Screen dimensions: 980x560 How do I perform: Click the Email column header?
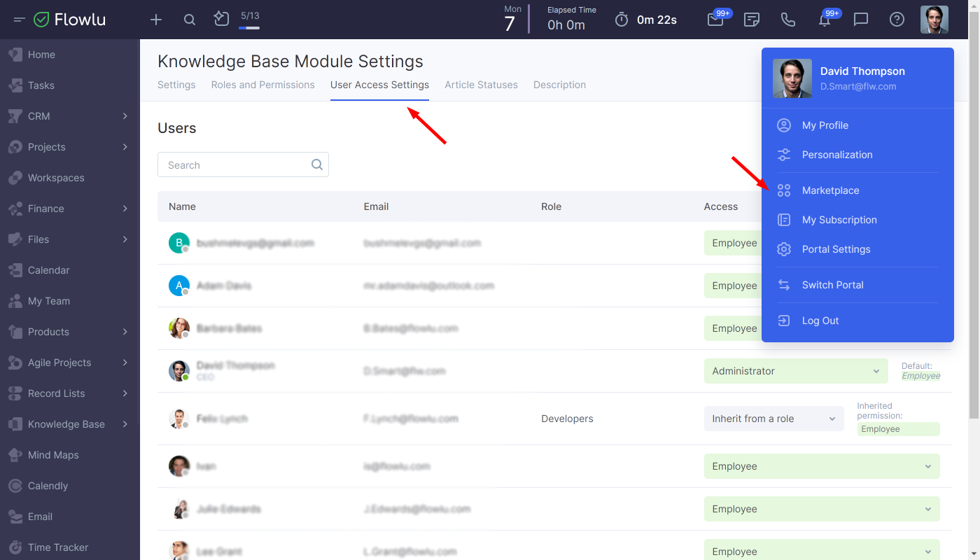click(376, 206)
